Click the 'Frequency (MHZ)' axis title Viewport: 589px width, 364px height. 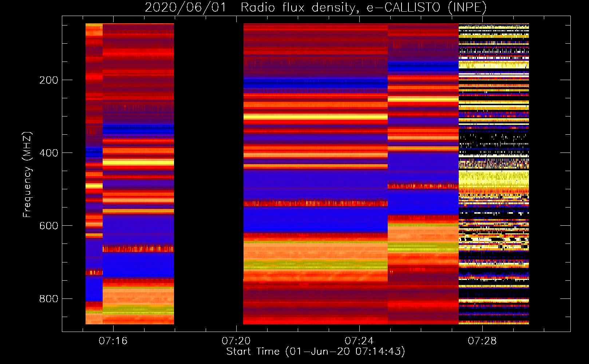(x=27, y=175)
